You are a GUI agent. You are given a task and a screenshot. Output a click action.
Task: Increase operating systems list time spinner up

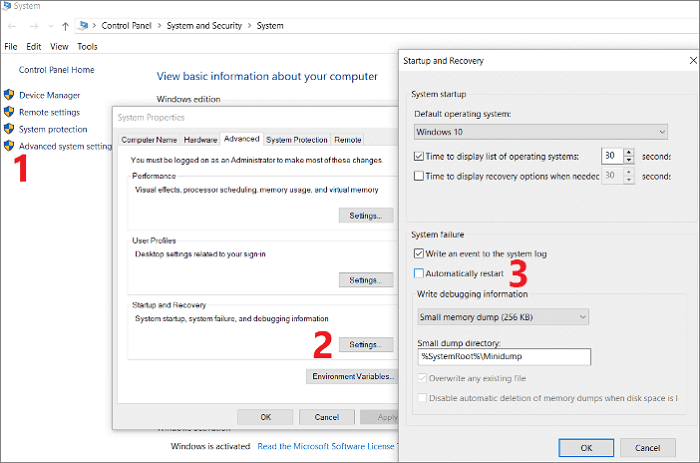click(x=629, y=152)
